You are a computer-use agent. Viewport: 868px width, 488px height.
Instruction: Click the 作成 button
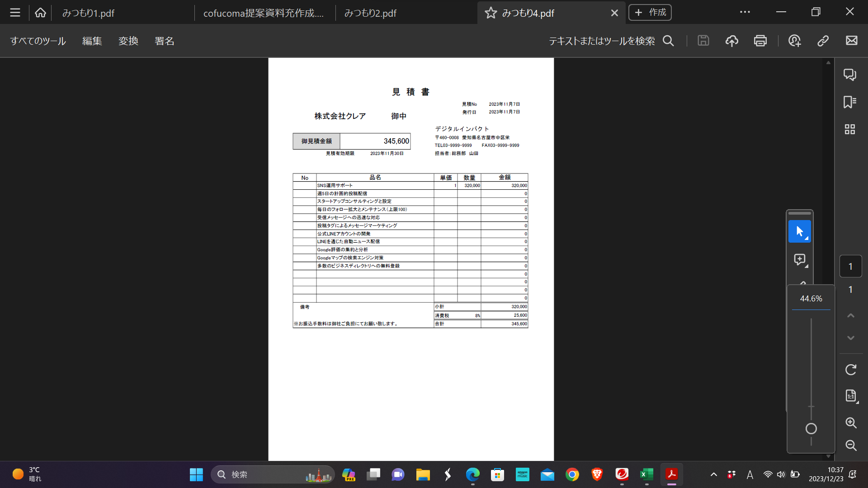[x=650, y=13]
